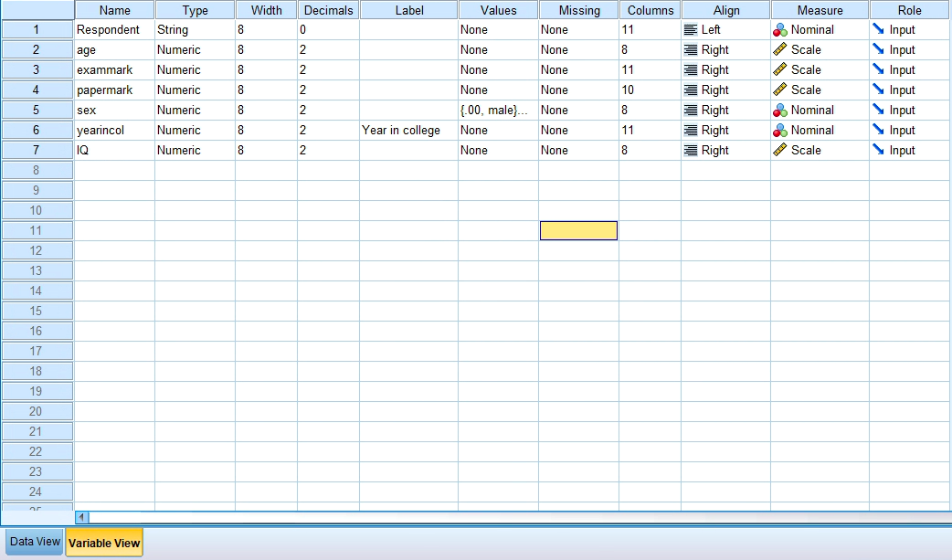Click the Label cell for sex row
The height and width of the screenshot is (560, 952).
(x=408, y=110)
